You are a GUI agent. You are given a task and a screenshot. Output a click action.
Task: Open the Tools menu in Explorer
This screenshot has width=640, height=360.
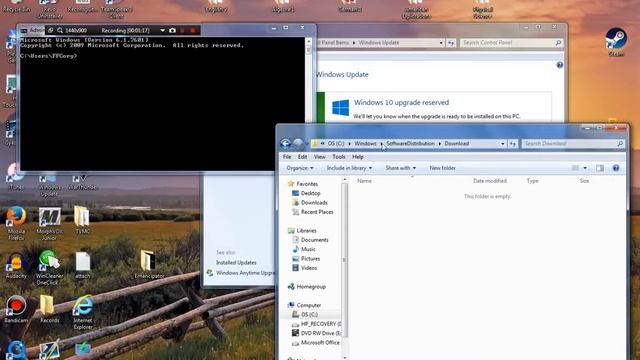(338, 157)
